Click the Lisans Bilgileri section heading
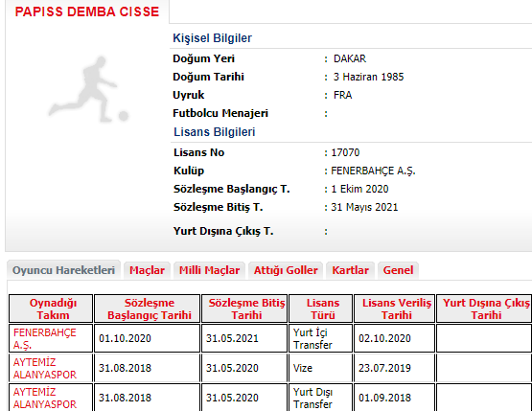This screenshot has width=532, height=411. click(215, 132)
